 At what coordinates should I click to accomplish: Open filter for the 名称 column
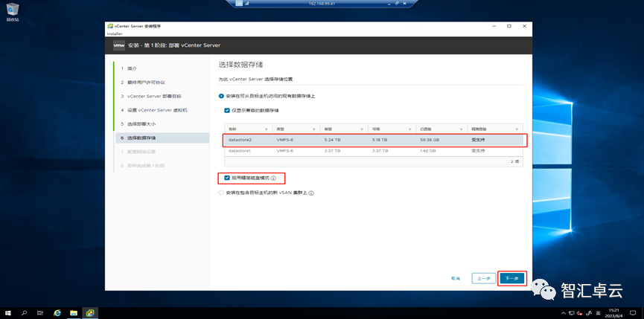[x=267, y=129]
